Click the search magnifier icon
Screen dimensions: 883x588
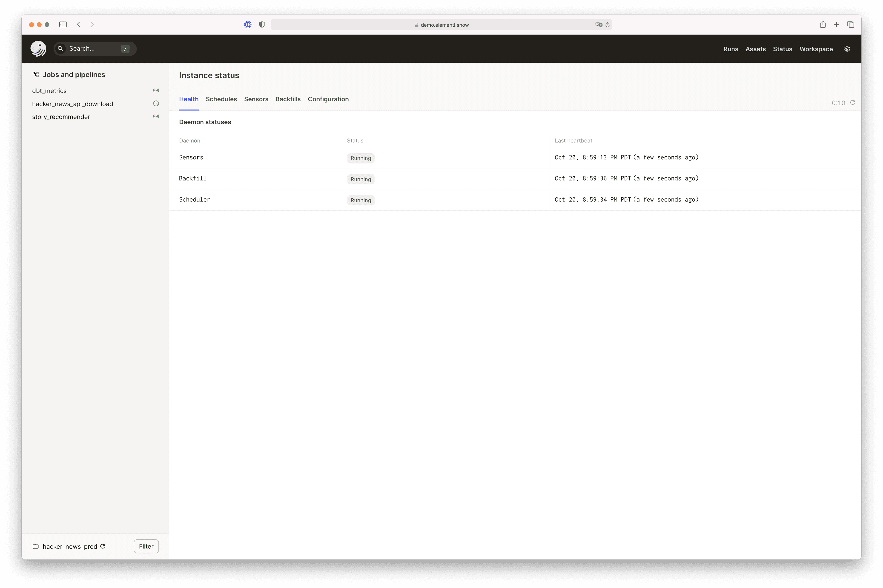pyautogui.click(x=60, y=48)
